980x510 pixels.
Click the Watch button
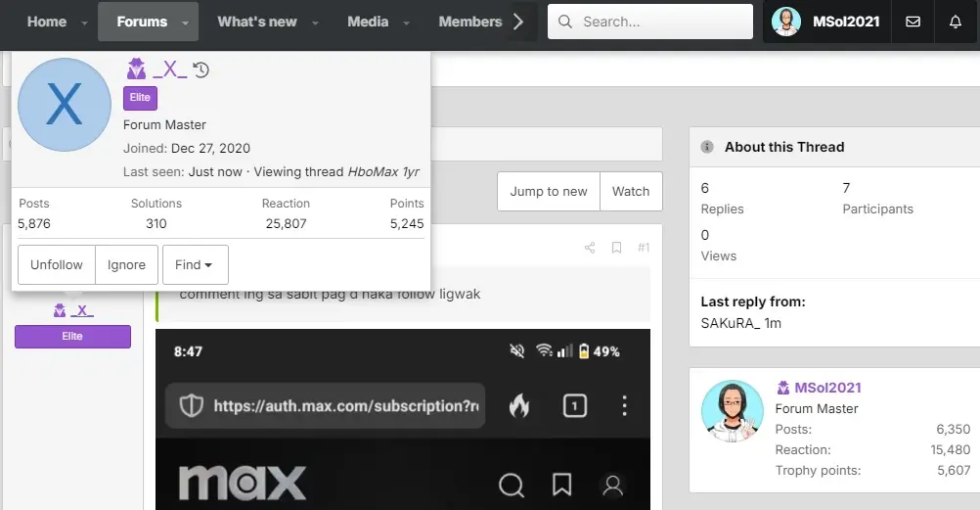(x=631, y=192)
